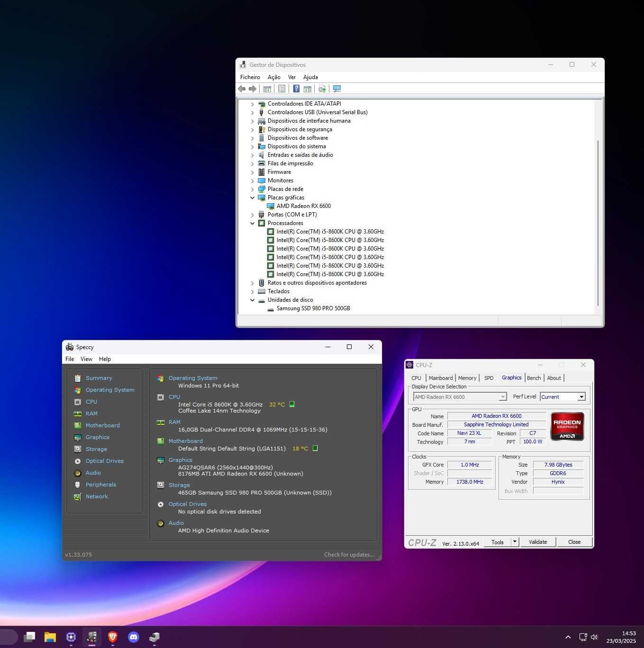Open Perf Level Current dropdown in CPU-Z

tap(563, 397)
